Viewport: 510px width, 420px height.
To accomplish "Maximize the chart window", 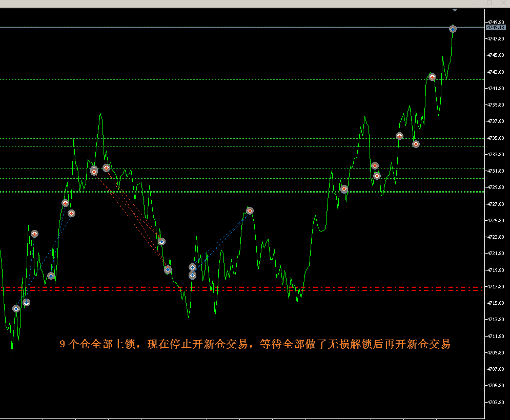I will tap(489, 3).
